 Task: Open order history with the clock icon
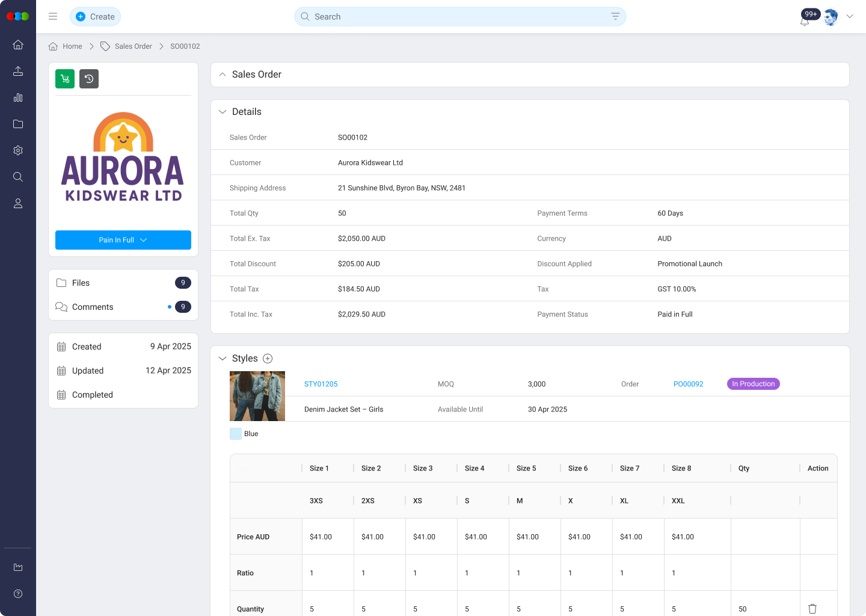click(x=88, y=78)
